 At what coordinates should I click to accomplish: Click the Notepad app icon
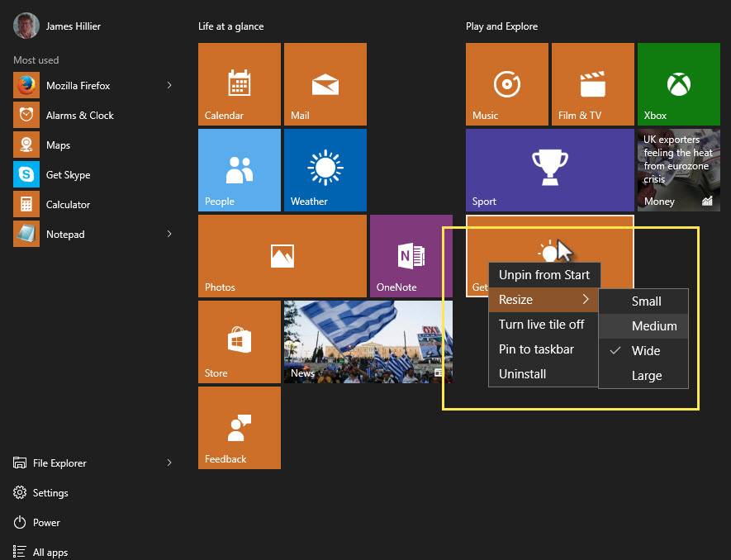pos(26,234)
